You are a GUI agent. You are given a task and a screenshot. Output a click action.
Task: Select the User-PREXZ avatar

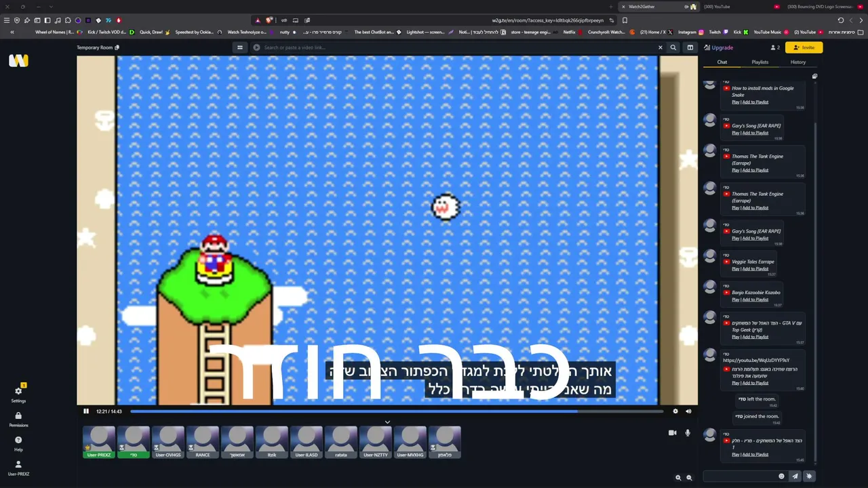[99, 442]
